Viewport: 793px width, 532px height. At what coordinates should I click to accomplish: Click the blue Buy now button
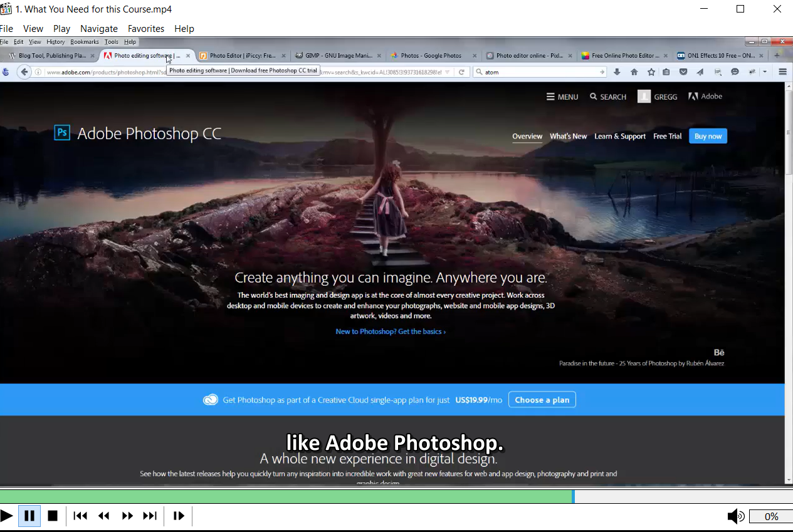click(x=708, y=136)
